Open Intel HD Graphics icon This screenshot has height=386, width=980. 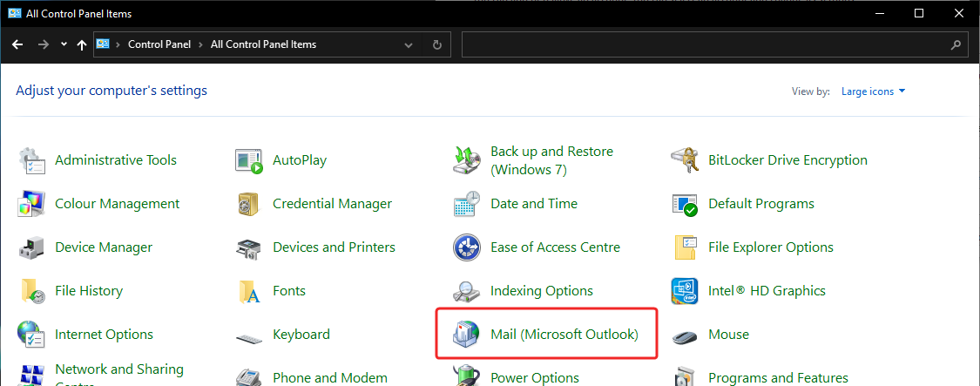686,291
